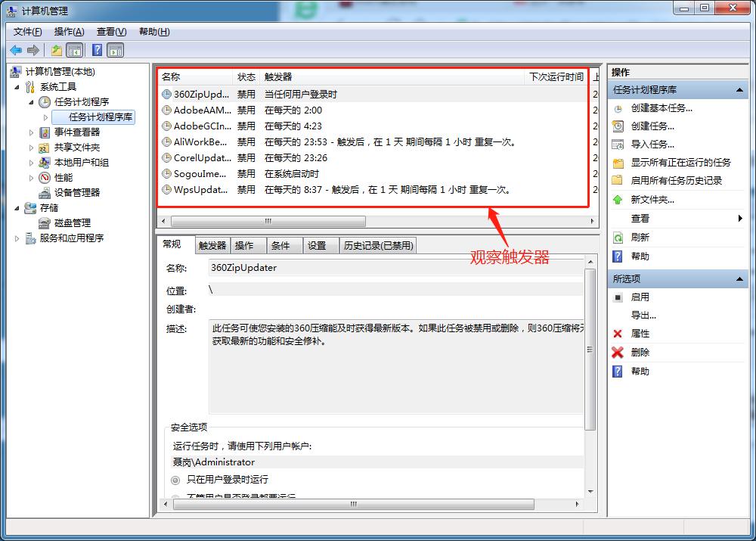Expand the 共享文件夹 tree node
The image size is (756, 541).
coord(31,148)
